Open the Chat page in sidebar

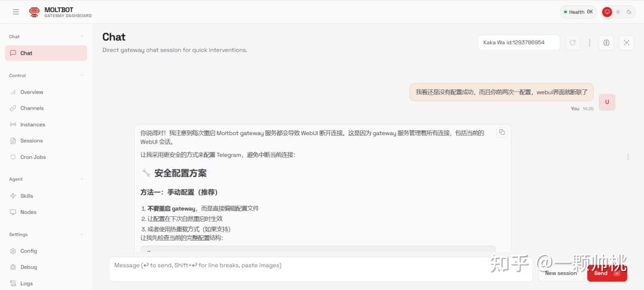(x=46, y=53)
